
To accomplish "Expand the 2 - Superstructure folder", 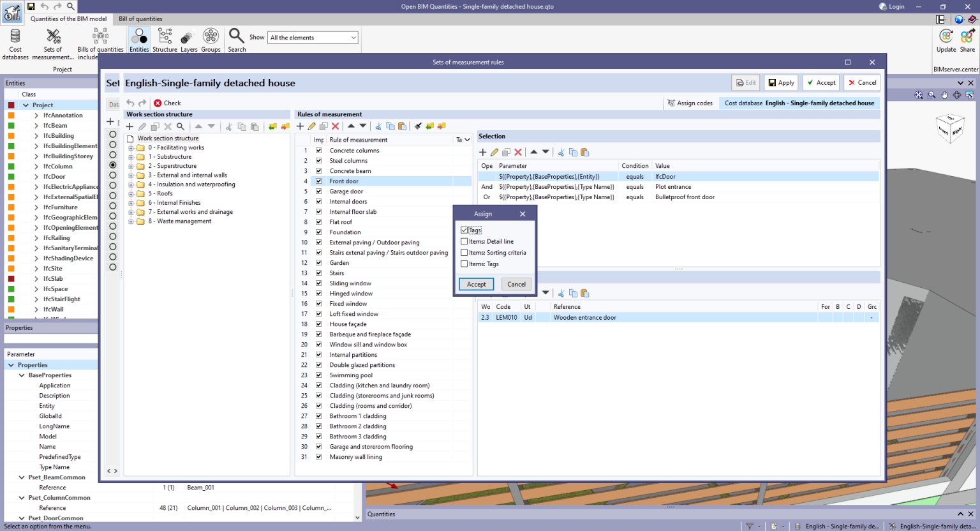I will (131, 166).
